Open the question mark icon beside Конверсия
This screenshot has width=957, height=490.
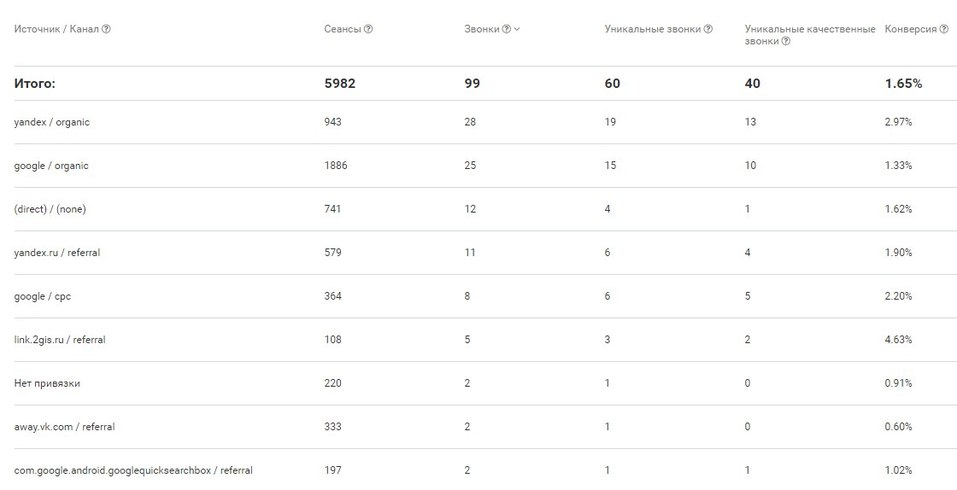click(x=944, y=29)
